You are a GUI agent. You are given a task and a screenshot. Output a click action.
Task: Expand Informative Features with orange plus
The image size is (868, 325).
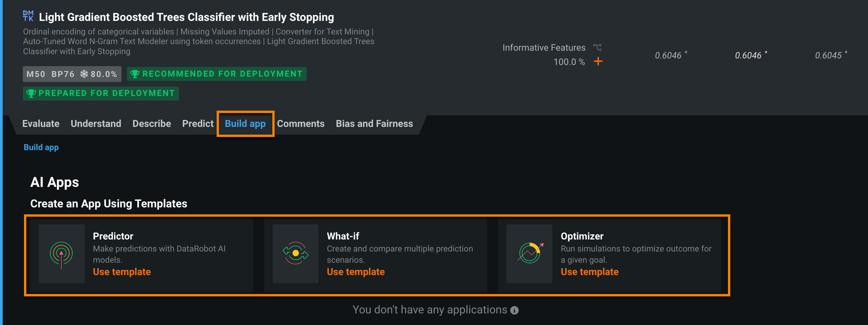click(x=598, y=61)
